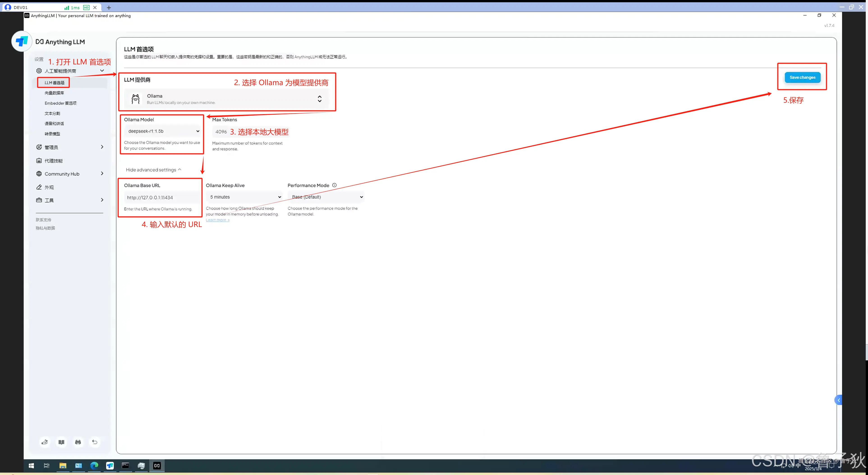Click the back arrow icon in sidebar
Screen dimensions: 868x475
click(x=95, y=442)
